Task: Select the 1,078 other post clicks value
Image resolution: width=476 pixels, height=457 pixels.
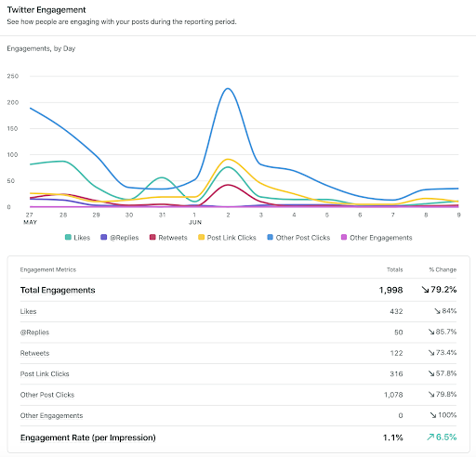Action: tap(393, 395)
